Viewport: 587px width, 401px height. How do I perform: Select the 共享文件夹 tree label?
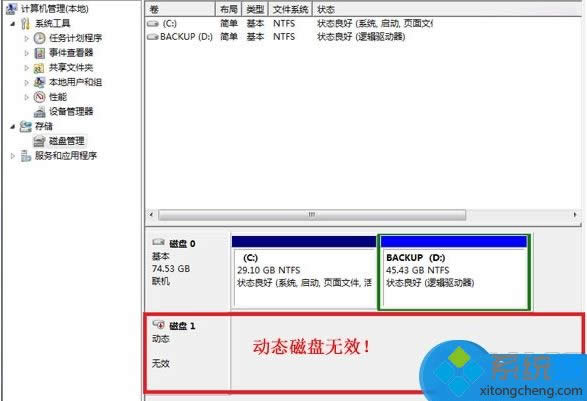tap(71, 68)
